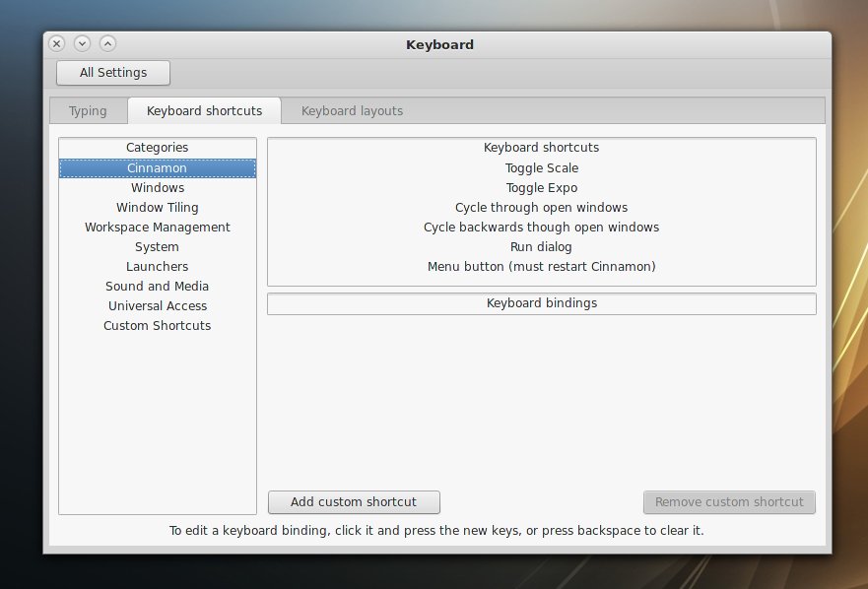The image size is (868, 589).
Task: Go back to All Settings
Action: click(113, 73)
